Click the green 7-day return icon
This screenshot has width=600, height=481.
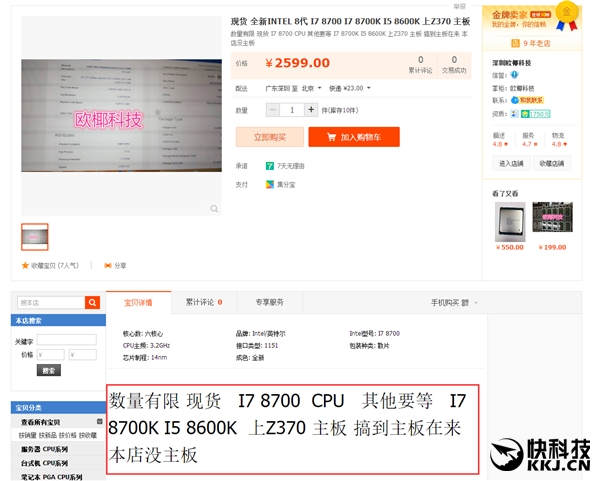270,166
